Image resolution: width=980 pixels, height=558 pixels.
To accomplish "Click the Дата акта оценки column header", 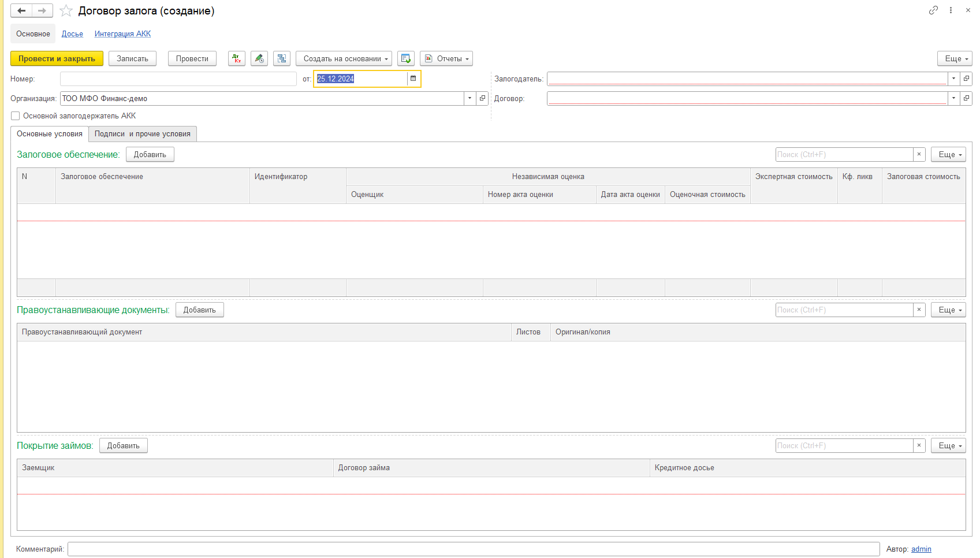I will point(631,195).
